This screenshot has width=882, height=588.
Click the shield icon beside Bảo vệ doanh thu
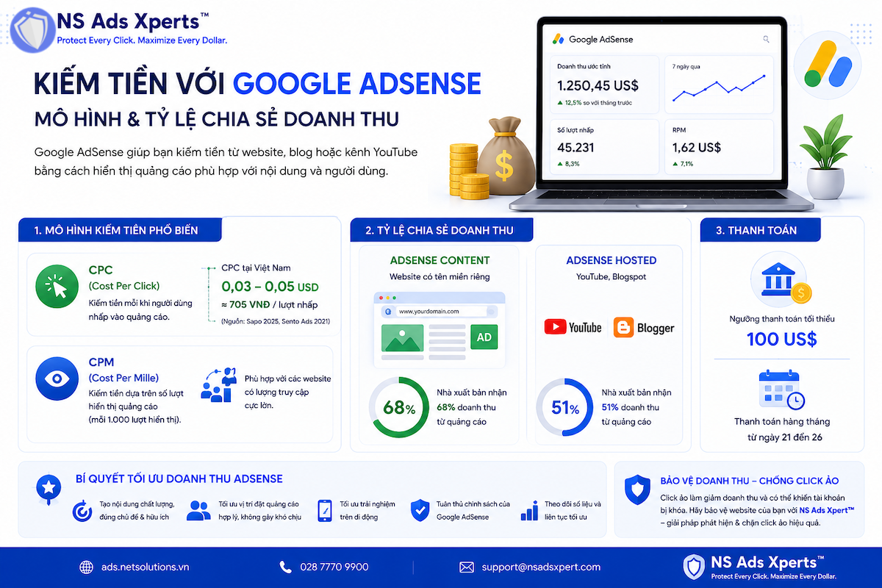tap(637, 490)
